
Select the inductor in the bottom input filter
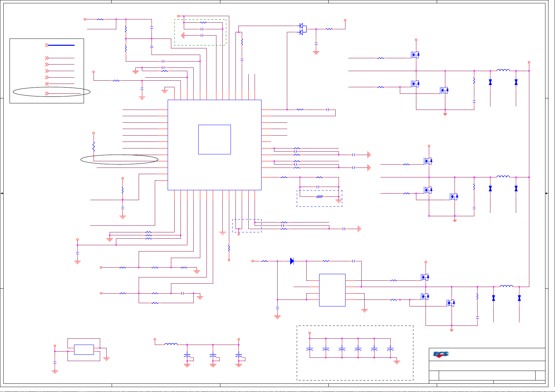click(171, 344)
